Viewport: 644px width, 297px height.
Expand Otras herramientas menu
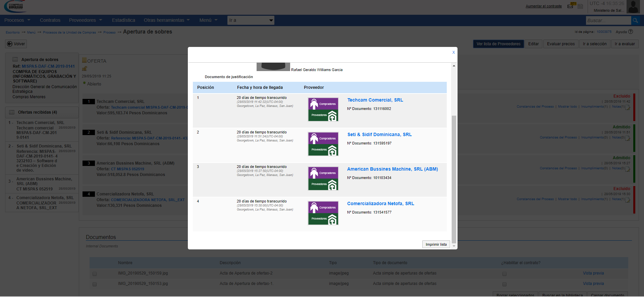point(167,20)
